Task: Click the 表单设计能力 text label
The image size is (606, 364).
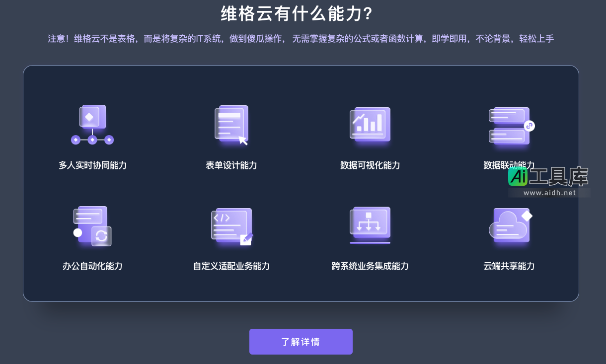Action: [x=231, y=165]
